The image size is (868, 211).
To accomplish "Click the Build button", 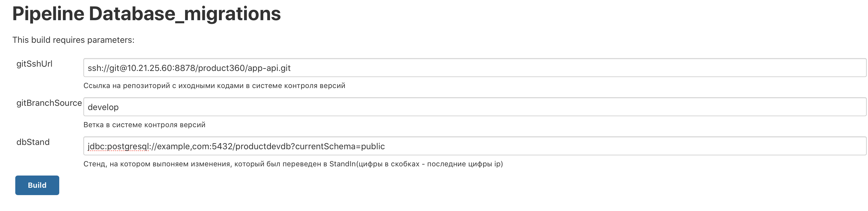I will [37, 185].
